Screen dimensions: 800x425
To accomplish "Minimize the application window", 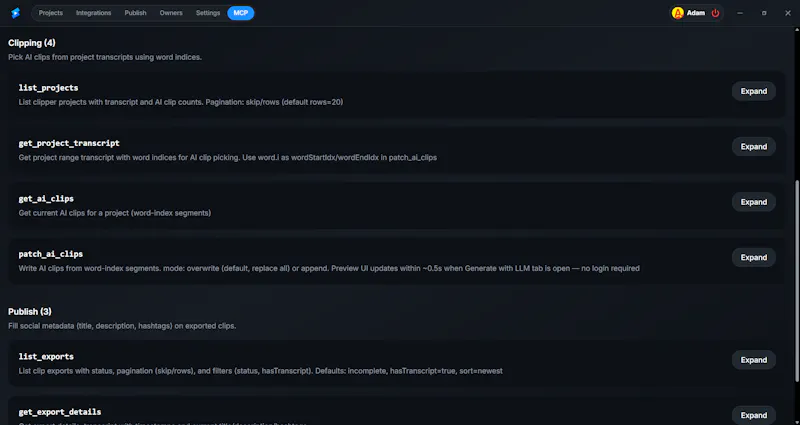I will [740, 13].
